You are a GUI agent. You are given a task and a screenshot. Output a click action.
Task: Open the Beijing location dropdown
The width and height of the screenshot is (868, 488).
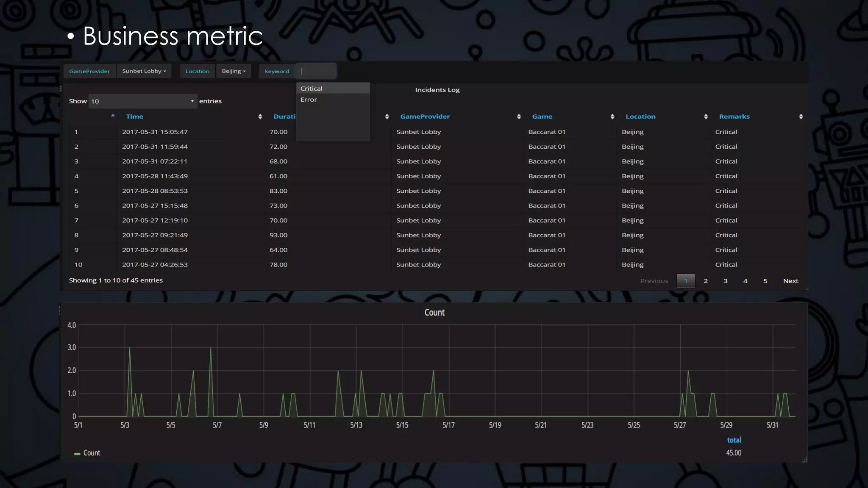[x=234, y=71]
